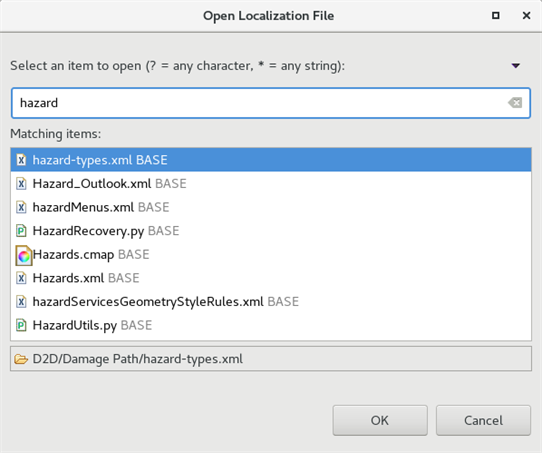
Task: Click the XML file icon for hazardMenus.xml
Action: click(x=21, y=207)
